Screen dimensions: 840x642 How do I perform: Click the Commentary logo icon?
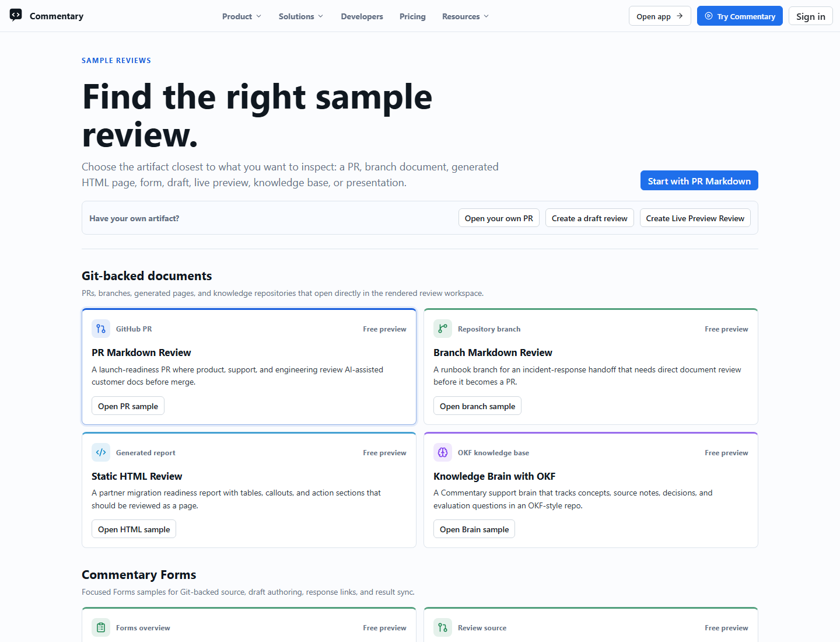point(16,15)
